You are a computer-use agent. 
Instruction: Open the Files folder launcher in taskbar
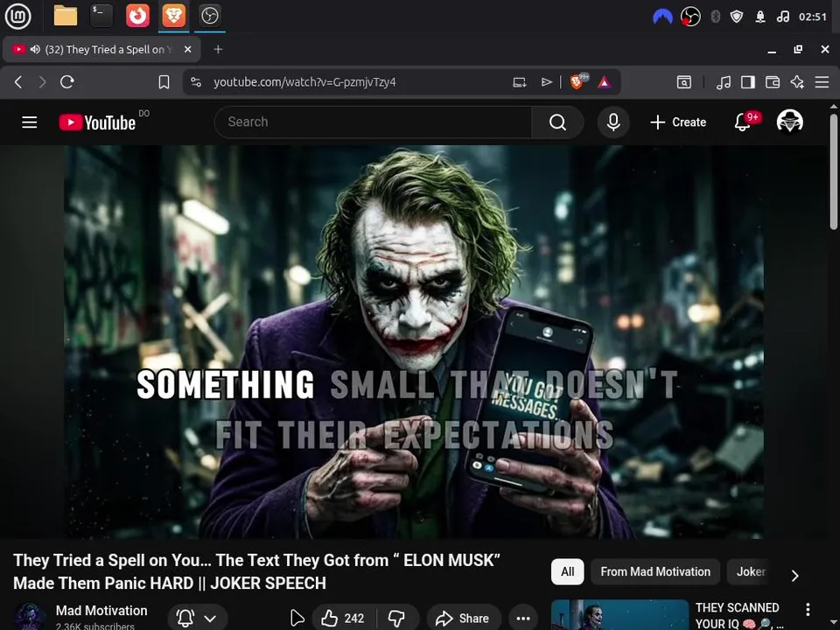66,16
